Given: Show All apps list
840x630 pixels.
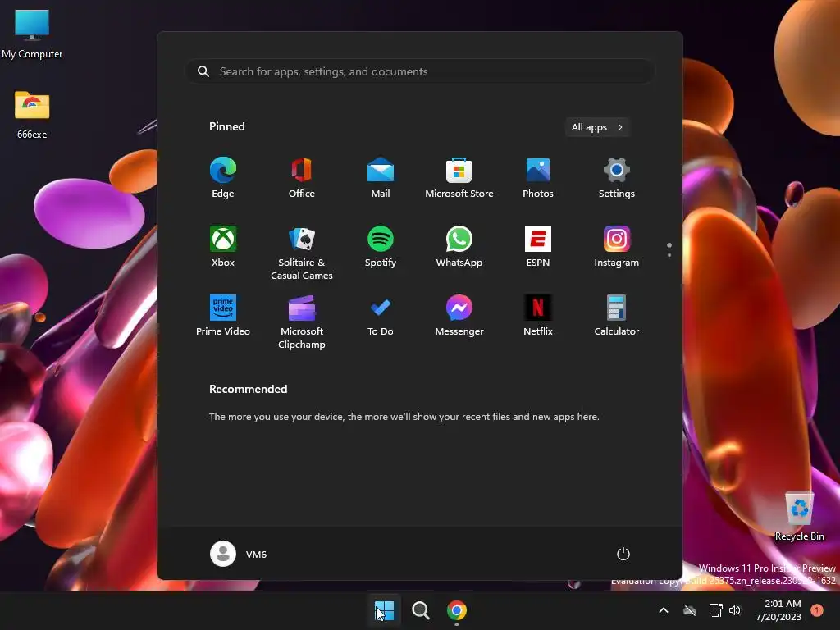Looking at the screenshot, I should coord(597,127).
